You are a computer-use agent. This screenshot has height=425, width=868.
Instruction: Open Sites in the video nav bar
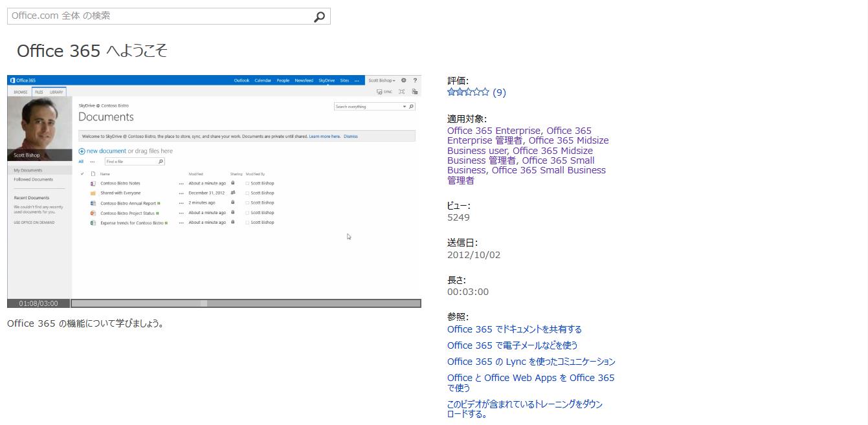(x=344, y=80)
